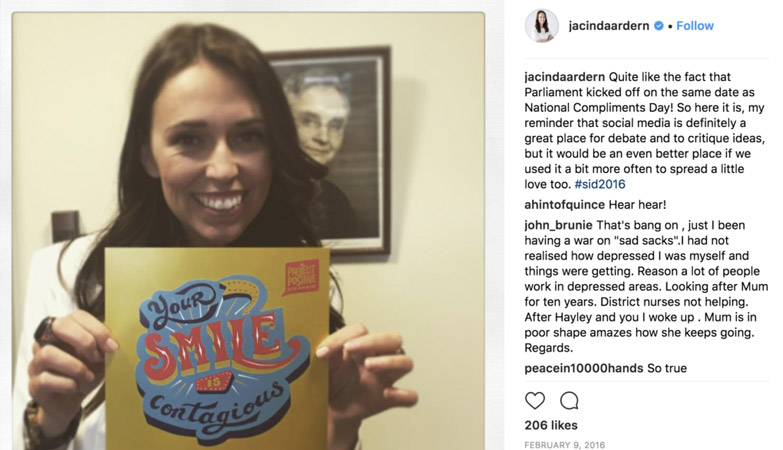The height and width of the screenshot is (450, 783).
Task: Click the Smile is Contagious card
Action: pyautogui.click(x=218, y=349)
